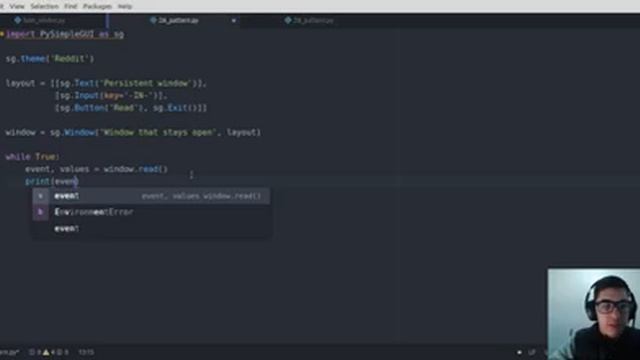Click the sg.theme('Reddit') line

pyautogui.click(x=50, y=59)
